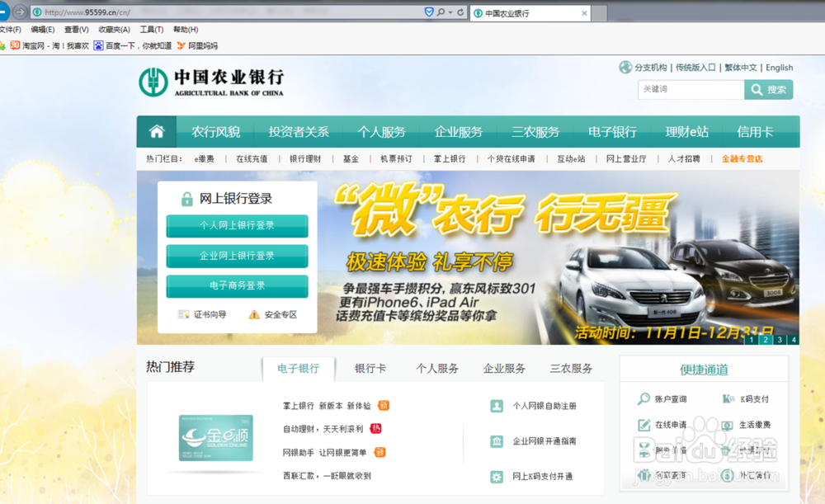
Task: Show banner slide 4
Action: click(794, 340)
